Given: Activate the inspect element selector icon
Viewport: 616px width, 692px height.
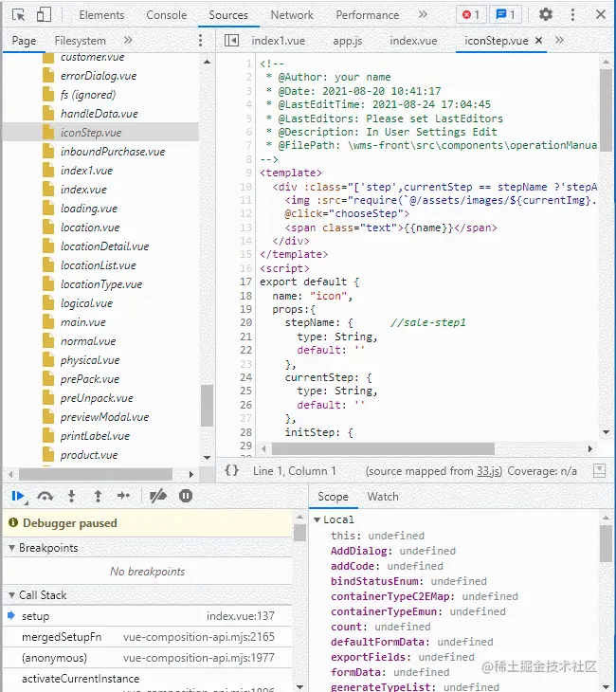Looking at the screenshot, I should tap(19, 15).
